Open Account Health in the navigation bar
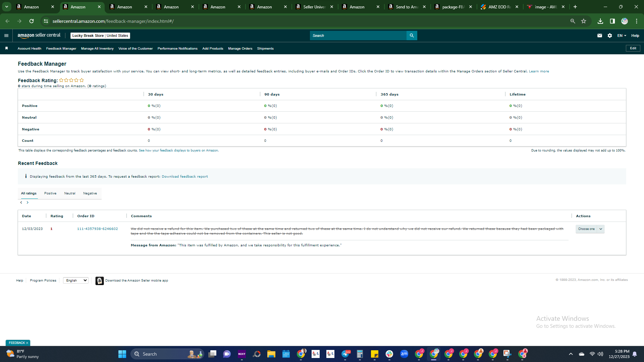The width and height of the screenshot is (644, 362). coord(30,49)
